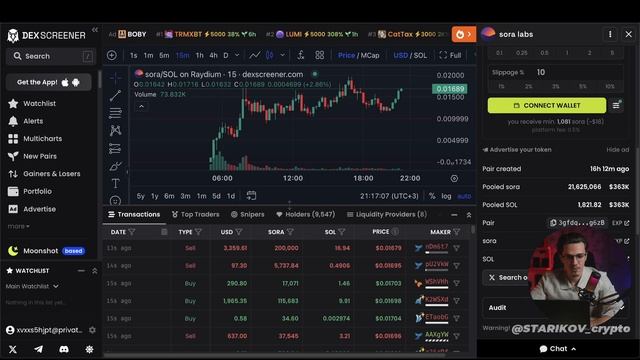
Task: Open the timeframe dropdown arrow next to D
Action: click(237, 55)
